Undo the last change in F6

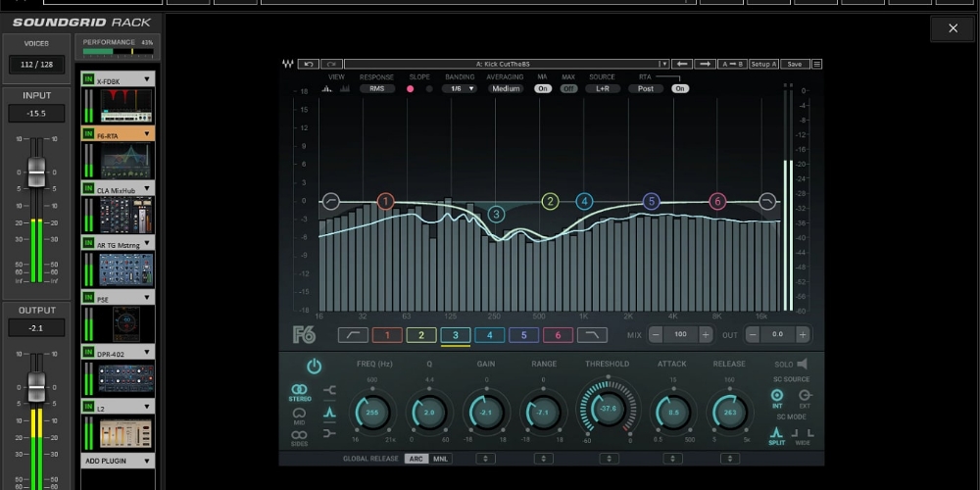[x=309, y=64]
